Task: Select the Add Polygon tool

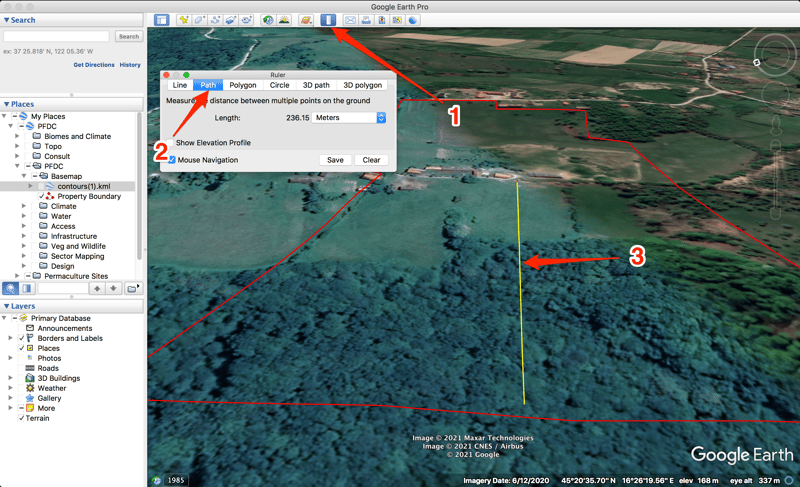Action: tap(200, 20)
